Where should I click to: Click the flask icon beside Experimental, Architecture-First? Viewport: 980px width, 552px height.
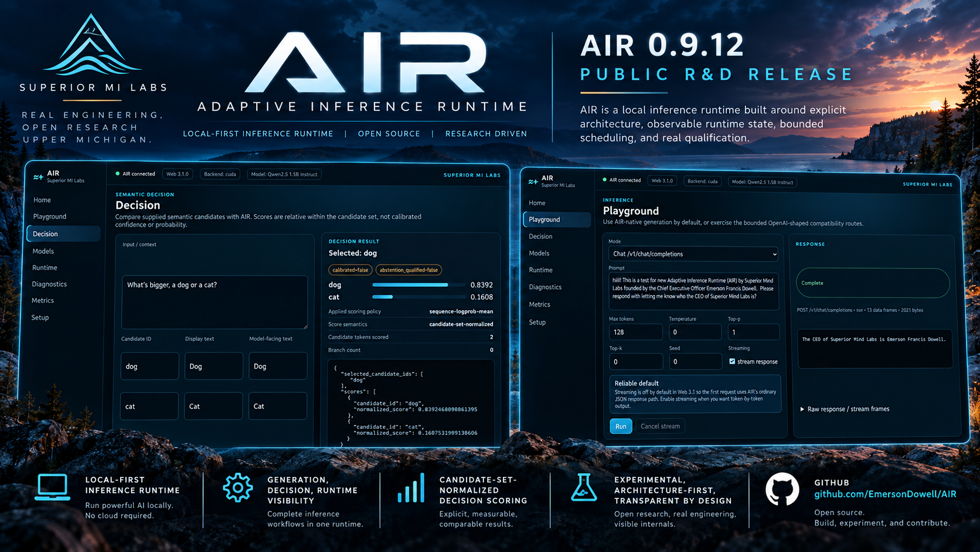click(584, 487)
